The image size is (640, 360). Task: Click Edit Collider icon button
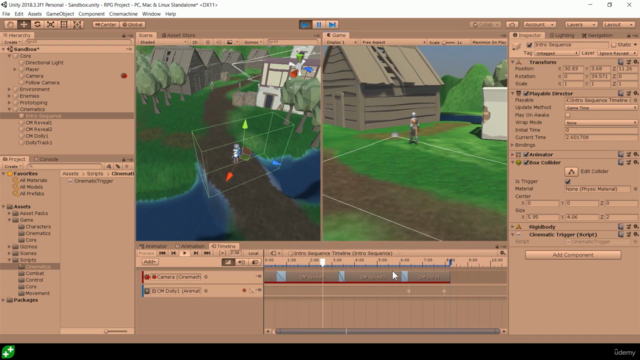(571, 171)
